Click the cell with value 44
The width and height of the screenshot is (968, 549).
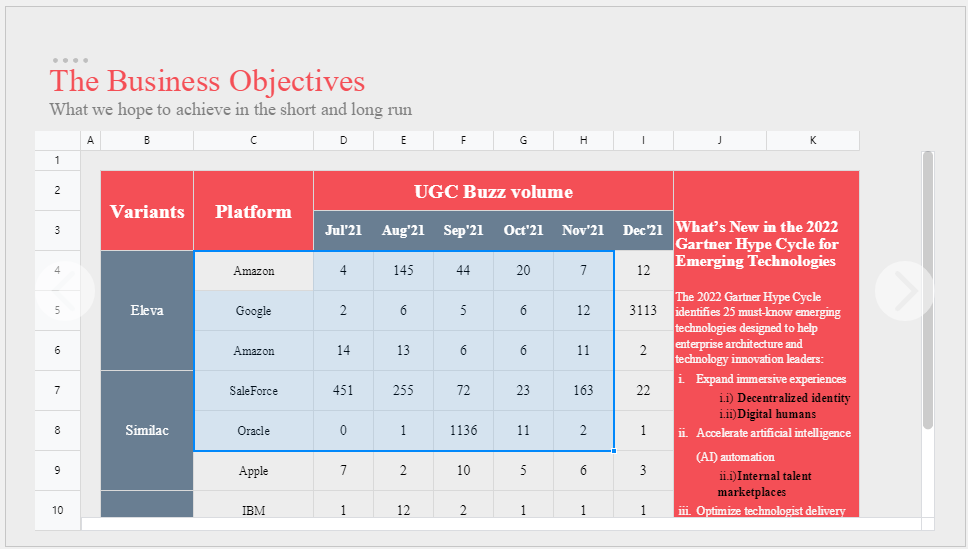point(463,270)
